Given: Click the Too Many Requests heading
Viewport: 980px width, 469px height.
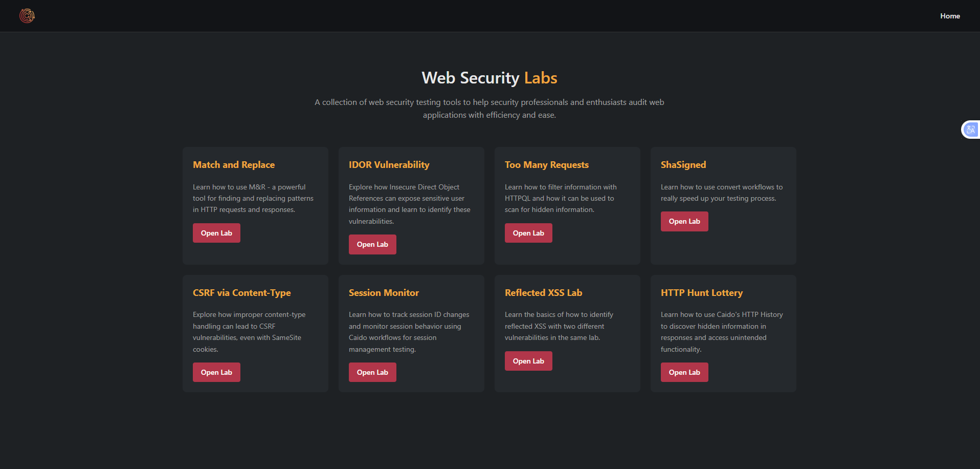Looking at the screenshot, I should coord(546,165).
